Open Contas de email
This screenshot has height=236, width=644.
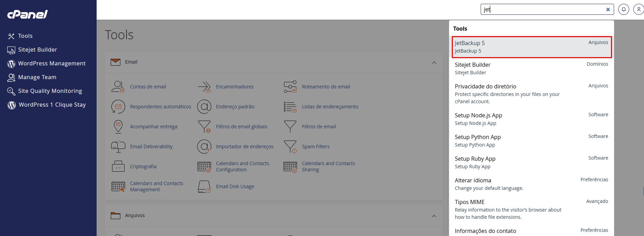pyautogui.click(x=148, y=86)
